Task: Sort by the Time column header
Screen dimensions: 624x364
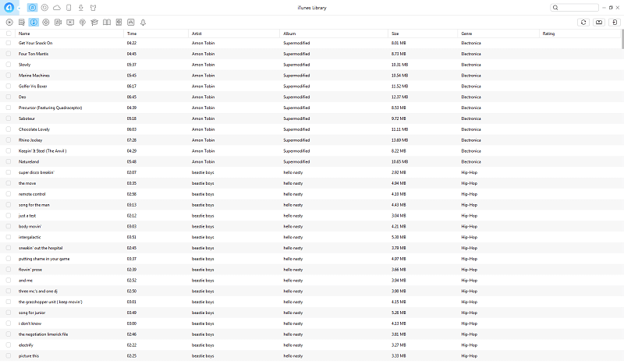Action: point(156,34)
